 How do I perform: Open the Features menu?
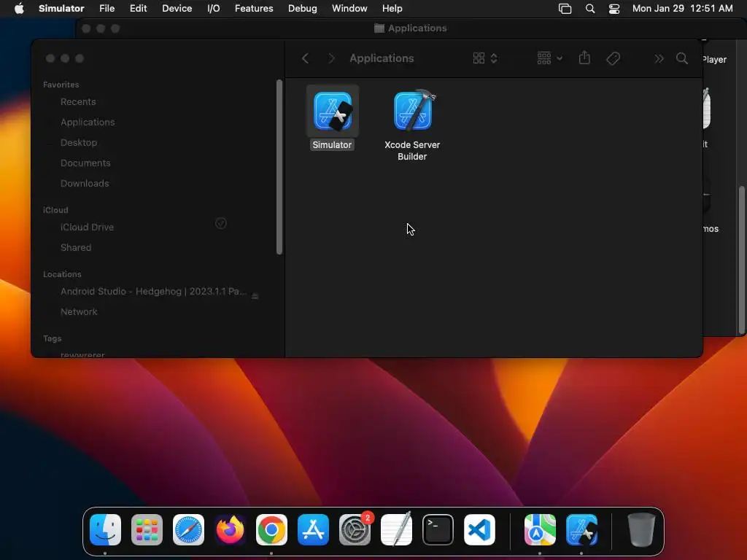click(254, 9)
